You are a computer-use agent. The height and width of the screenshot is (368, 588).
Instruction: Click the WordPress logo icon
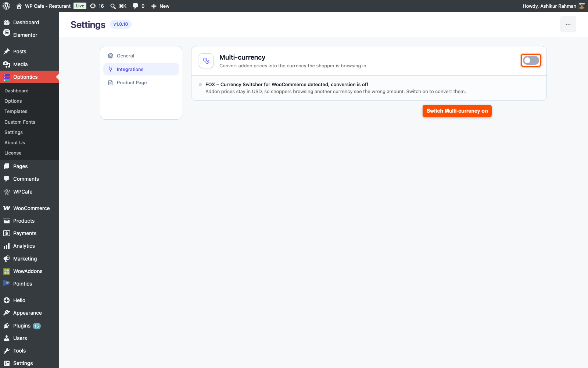point(6,6)
